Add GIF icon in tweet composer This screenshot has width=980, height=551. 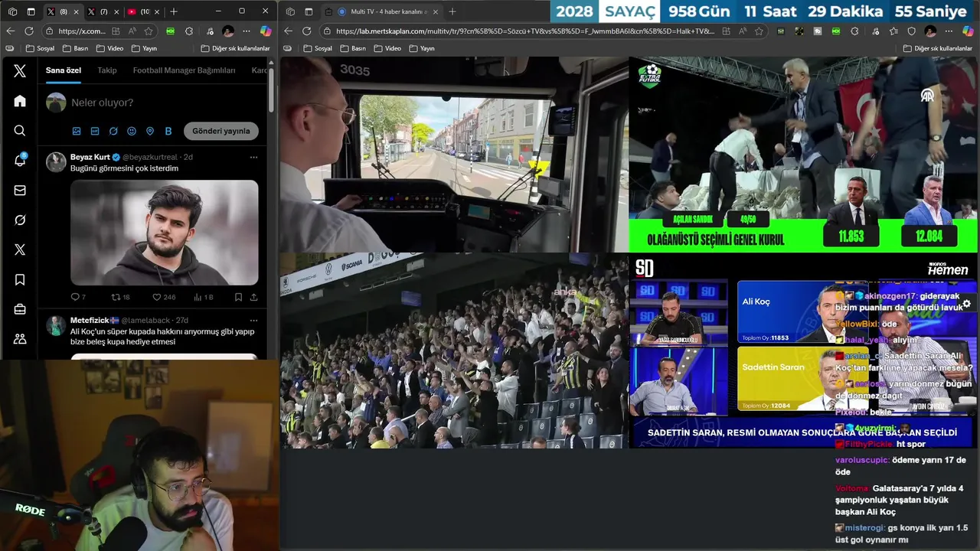point(95,131)
